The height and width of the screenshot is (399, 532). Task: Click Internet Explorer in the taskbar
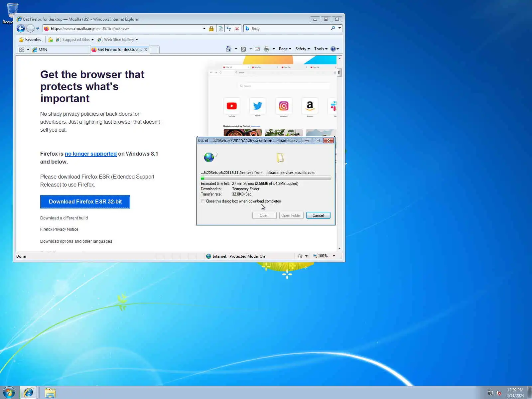tap(29, 393)
